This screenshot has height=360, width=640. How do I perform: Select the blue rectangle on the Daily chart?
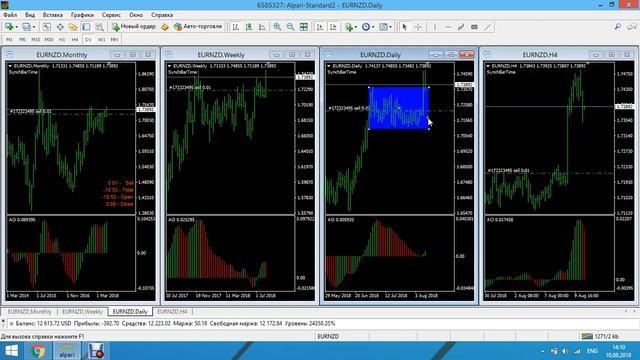pos(398,108)
